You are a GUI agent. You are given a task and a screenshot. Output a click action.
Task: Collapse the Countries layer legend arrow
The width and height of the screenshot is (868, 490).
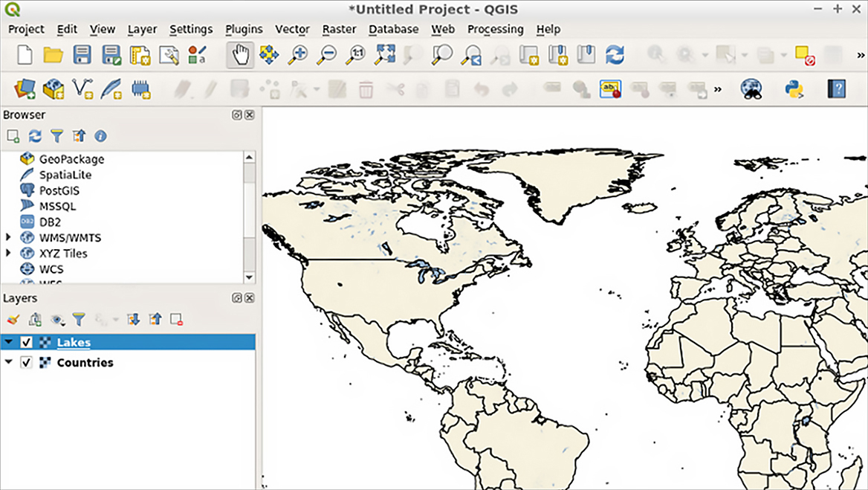click(x=9, y=362)
